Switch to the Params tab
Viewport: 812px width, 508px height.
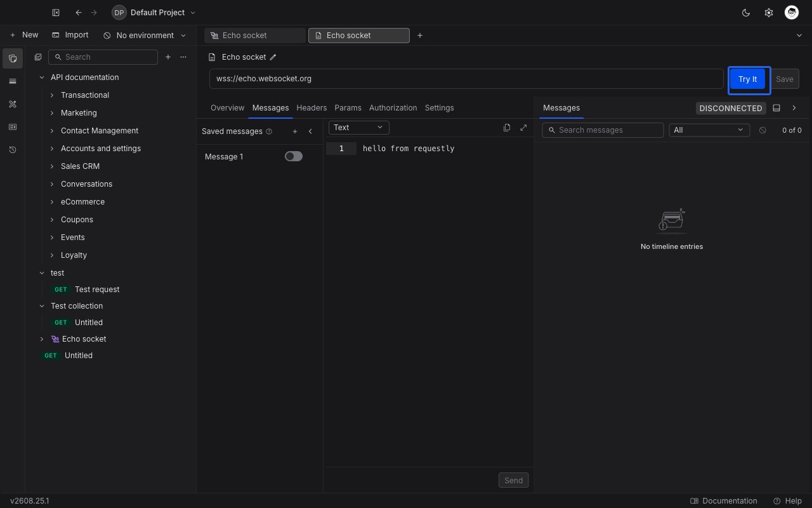[348, 108]
